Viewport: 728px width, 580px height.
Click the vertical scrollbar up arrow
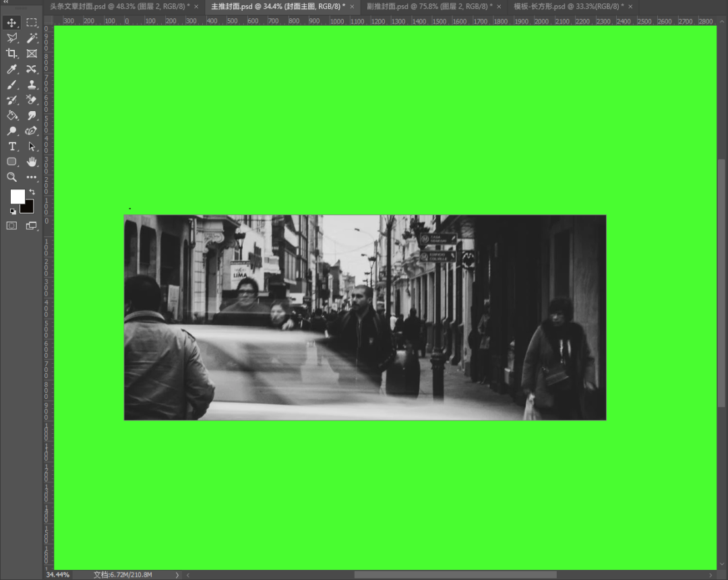pos(721,22)
